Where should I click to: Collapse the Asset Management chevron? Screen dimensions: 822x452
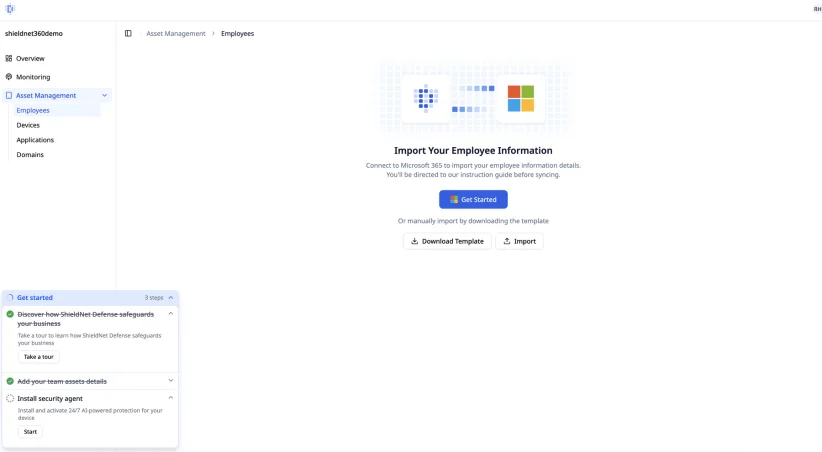(x=104, y=95)
